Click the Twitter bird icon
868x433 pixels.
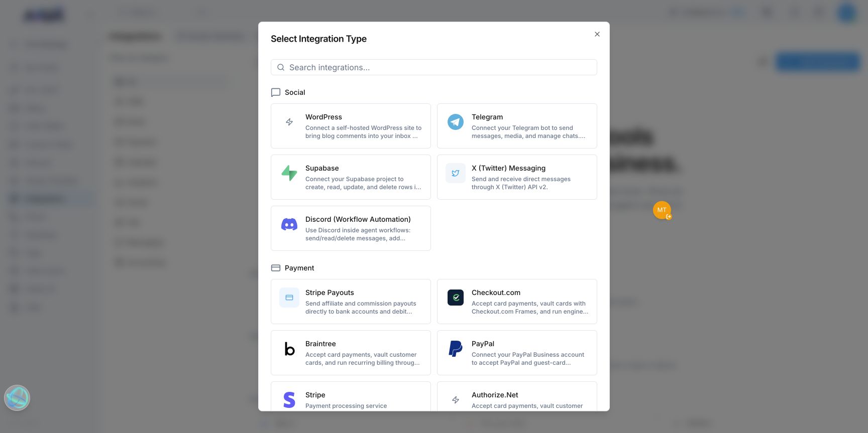pyautogui.click(x=456, y=173)
